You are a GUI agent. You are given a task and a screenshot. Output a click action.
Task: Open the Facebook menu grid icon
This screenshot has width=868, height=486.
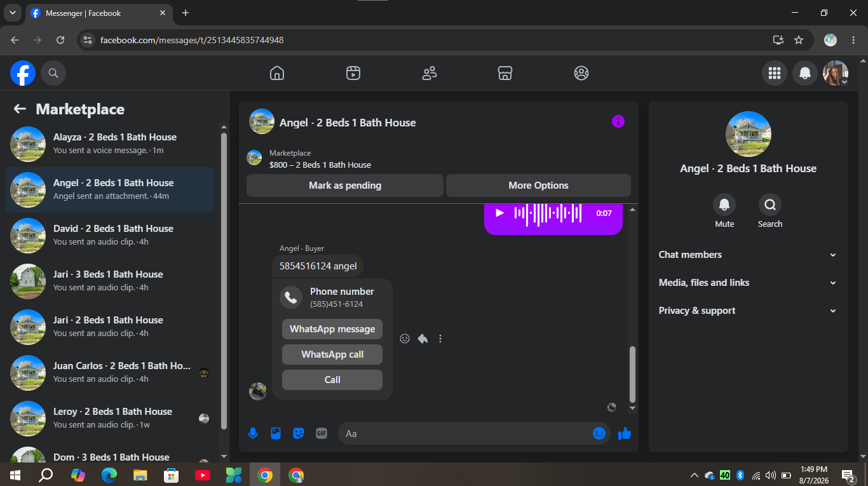click(x=774, y=73)
